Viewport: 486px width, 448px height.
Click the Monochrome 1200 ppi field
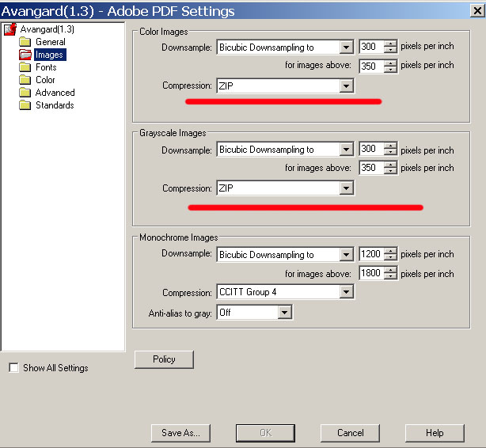pos(371,254)
